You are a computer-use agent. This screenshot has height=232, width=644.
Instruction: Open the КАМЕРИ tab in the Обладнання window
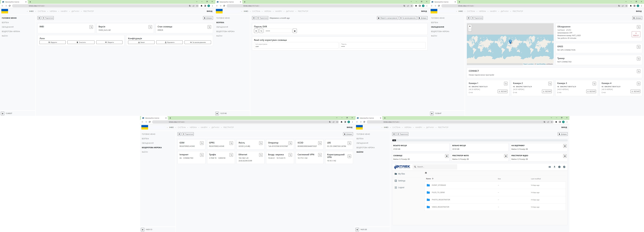pos(493,11)
